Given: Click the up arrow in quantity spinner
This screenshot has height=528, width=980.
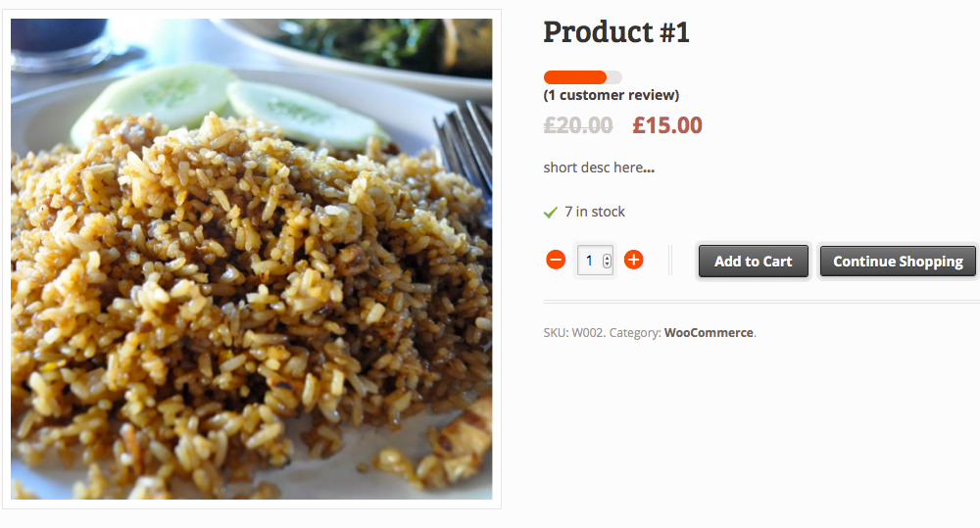Looking at the screenshot, I should tap(607, 257).
